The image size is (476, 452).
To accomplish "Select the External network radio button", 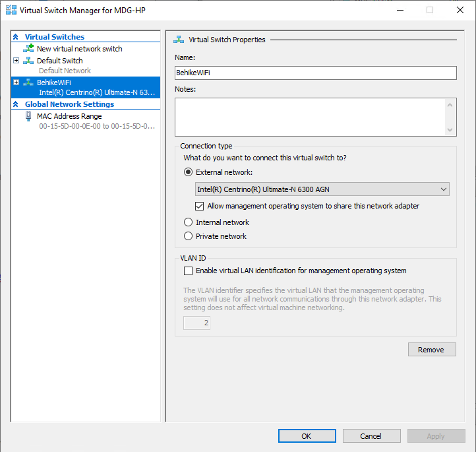I will 189,172.
